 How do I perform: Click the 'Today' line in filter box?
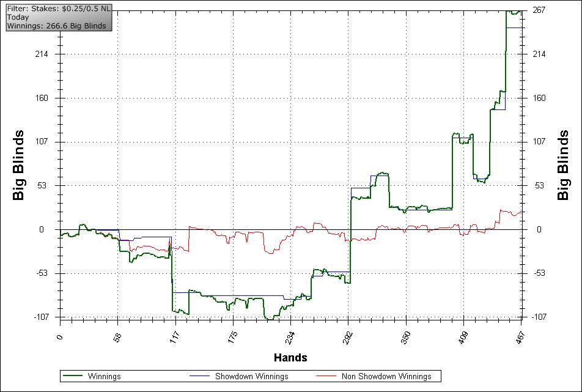pyautogui.click(x=18, y=17)
